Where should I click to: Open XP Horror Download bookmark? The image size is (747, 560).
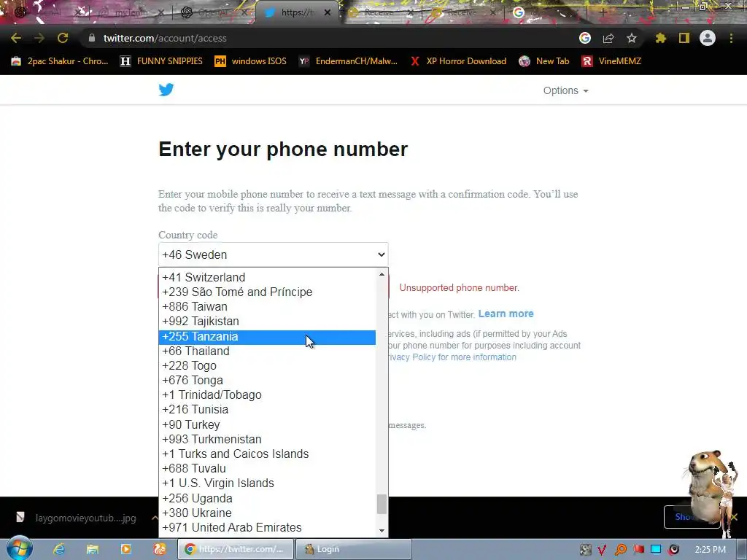(x=458, y=61)
